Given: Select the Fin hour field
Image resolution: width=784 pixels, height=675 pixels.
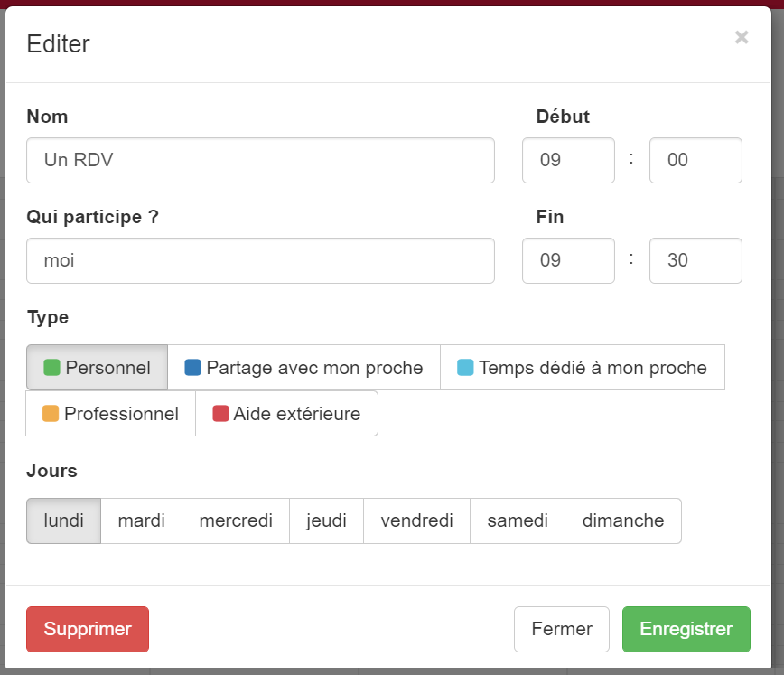Looking at the screenshot, I should (x=568, y=260).
